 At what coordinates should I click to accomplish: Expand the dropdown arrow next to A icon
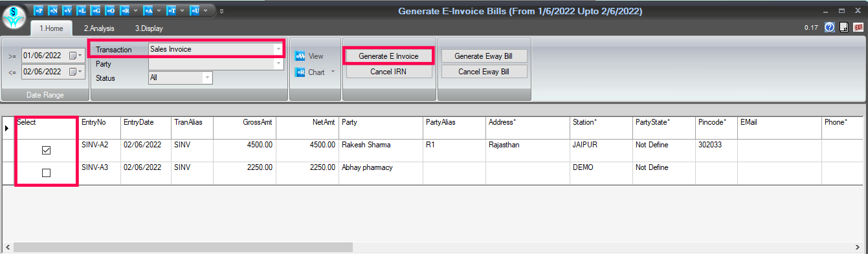point(158,10)
